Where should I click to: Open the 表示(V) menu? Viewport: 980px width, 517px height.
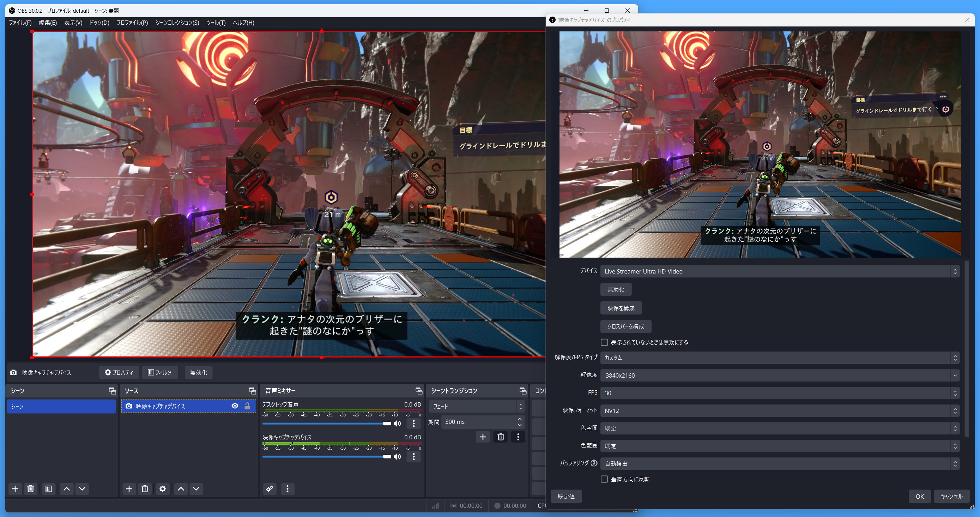pyautogui.click(x=73, y=23)
